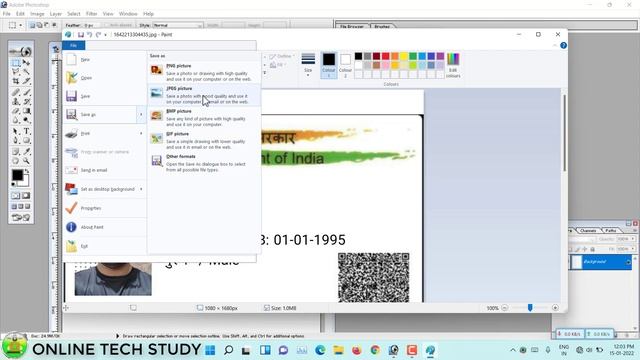Choose Other formats save option

[x=204, y=163]
